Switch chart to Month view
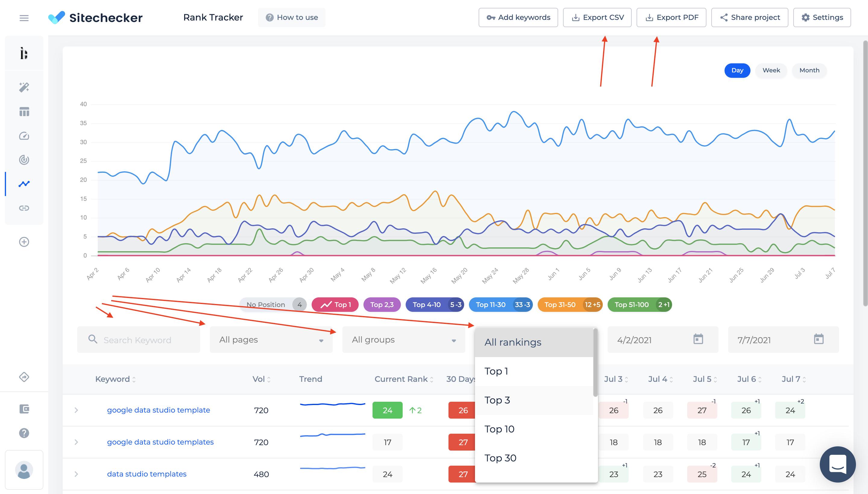 [809, 70]
